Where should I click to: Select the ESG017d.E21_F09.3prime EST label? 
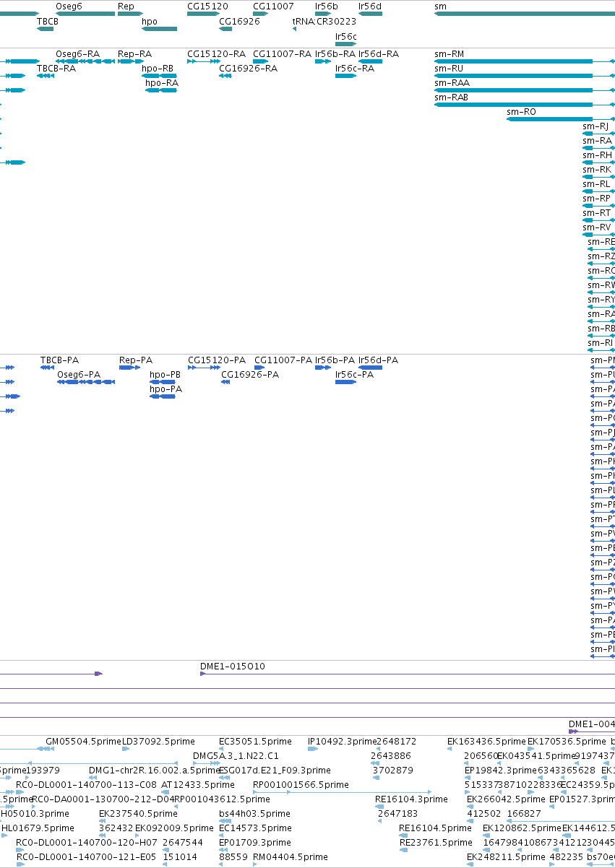[x=275, y=770]
